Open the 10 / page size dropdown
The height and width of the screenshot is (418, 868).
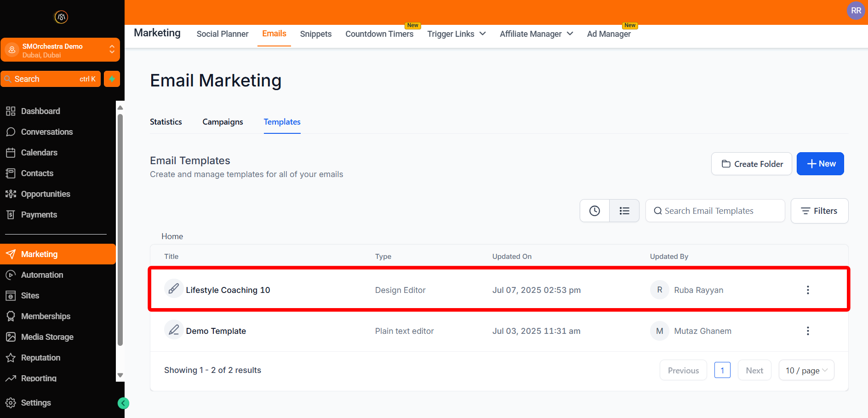click(x=806, y=371)
